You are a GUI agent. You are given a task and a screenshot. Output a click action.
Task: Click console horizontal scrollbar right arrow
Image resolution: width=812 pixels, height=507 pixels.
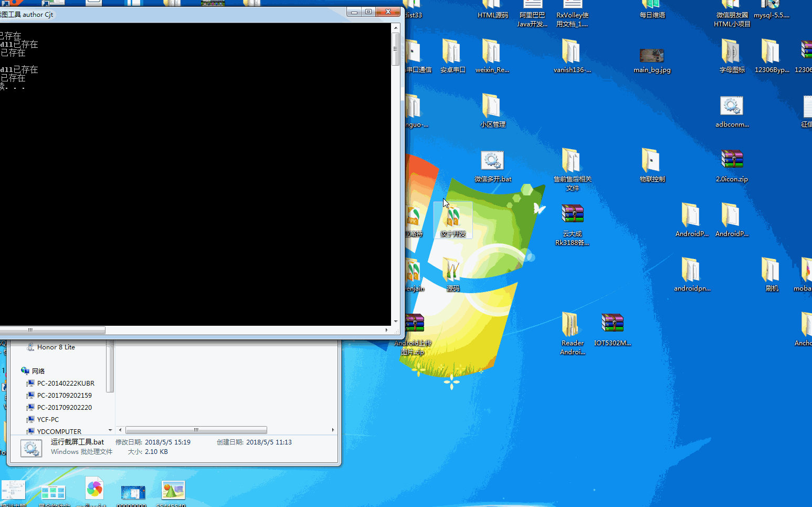pyautogui.click(x=386, y=330)
